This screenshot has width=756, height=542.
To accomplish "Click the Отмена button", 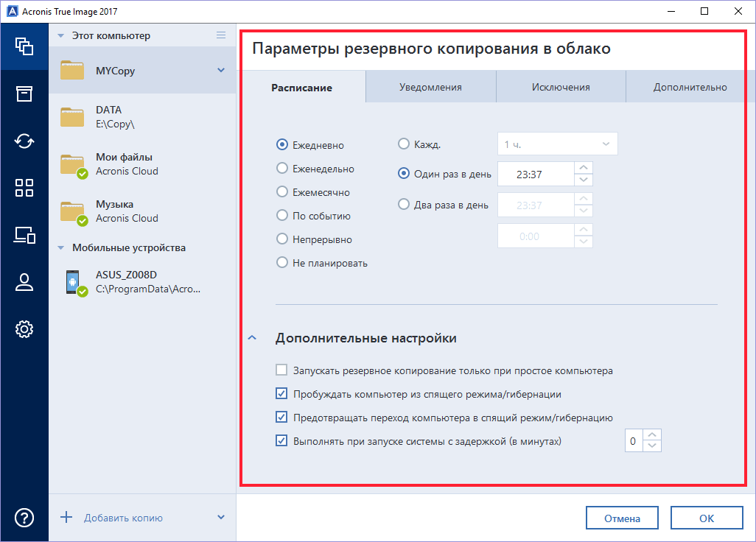I will tap(622, 518).
